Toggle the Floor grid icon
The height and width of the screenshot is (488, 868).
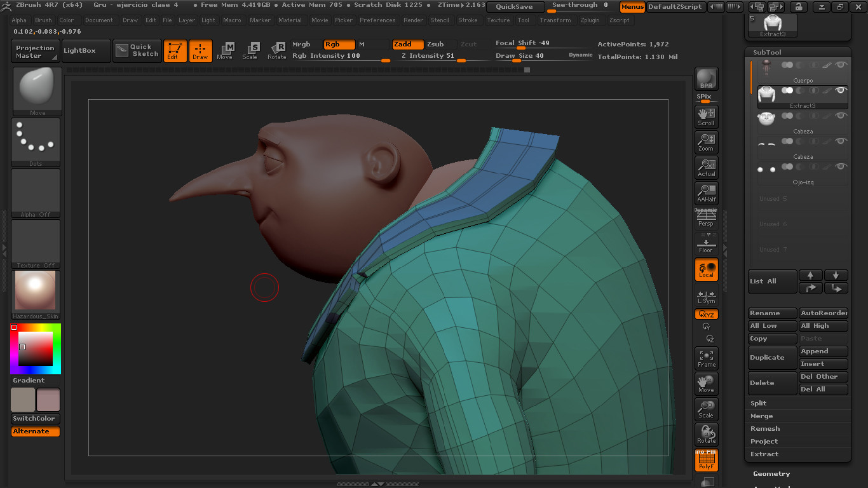pos(706,243)
